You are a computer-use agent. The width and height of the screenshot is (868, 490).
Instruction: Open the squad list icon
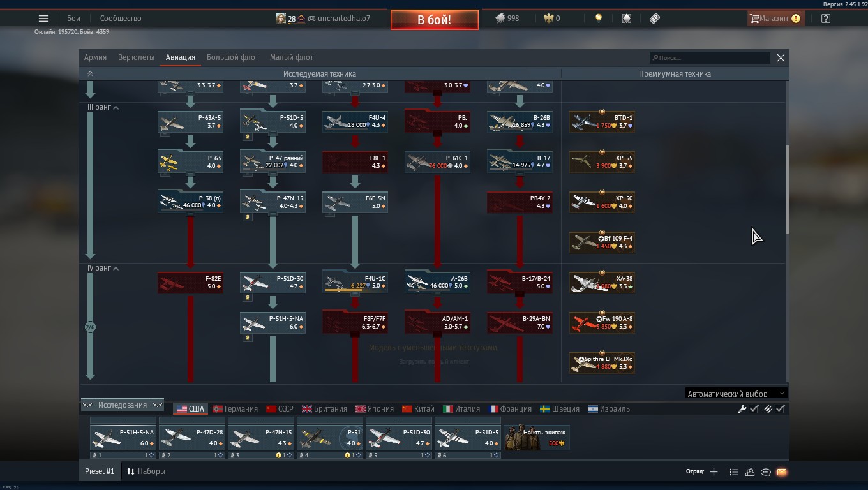click(x=733, y=472)
